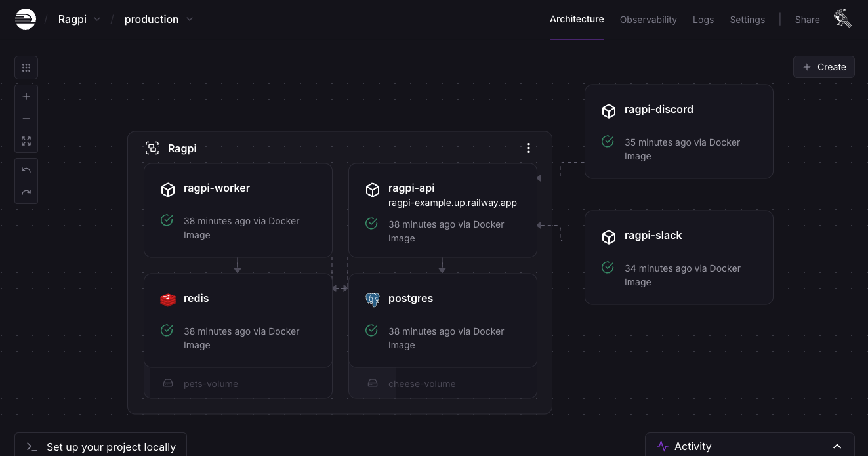Screen dimensions: 868x456
Task: Open Set up your project locally
Action: [x=101, y=446]
